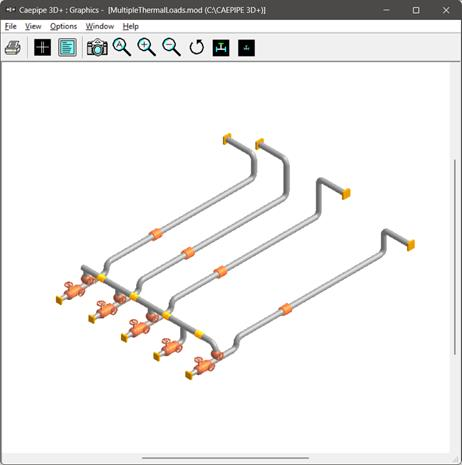The height and width of the screenshot is (465, 462).
Task: Open the teal list window icon
Action: 67,47
